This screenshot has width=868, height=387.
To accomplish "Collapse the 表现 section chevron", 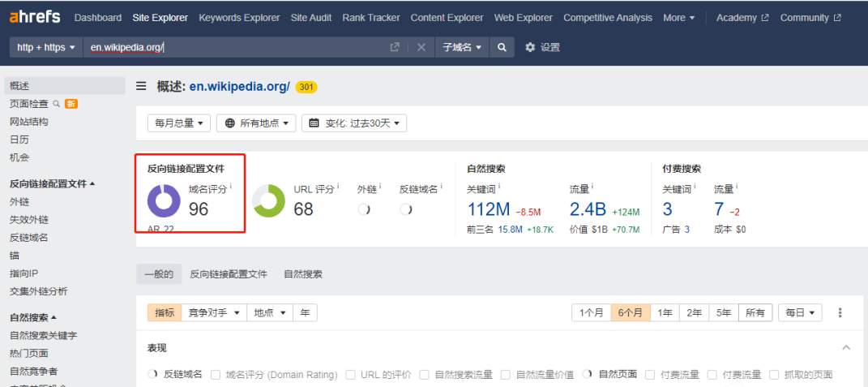I will tap(846, 347).
